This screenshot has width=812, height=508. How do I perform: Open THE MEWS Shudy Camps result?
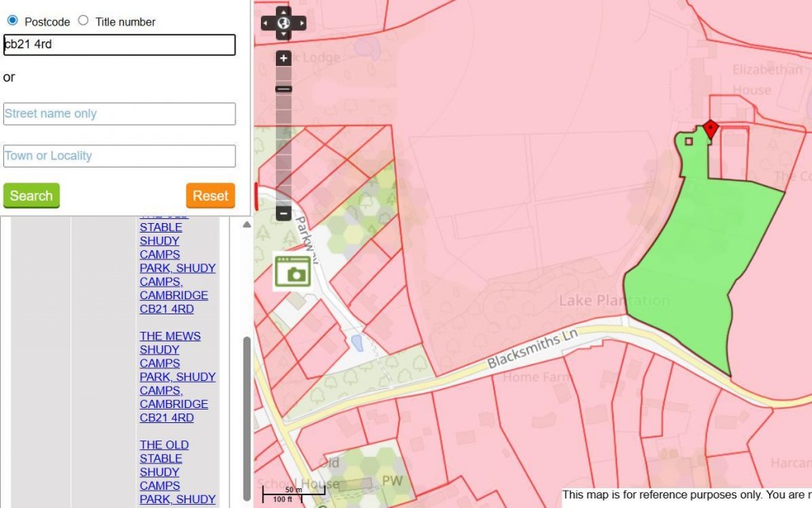[x=170, y=376]
